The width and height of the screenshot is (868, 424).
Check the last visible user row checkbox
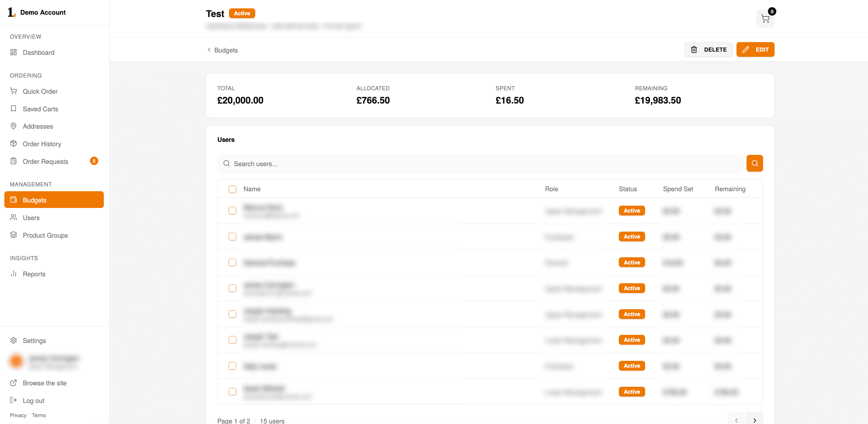click(232, 392)
